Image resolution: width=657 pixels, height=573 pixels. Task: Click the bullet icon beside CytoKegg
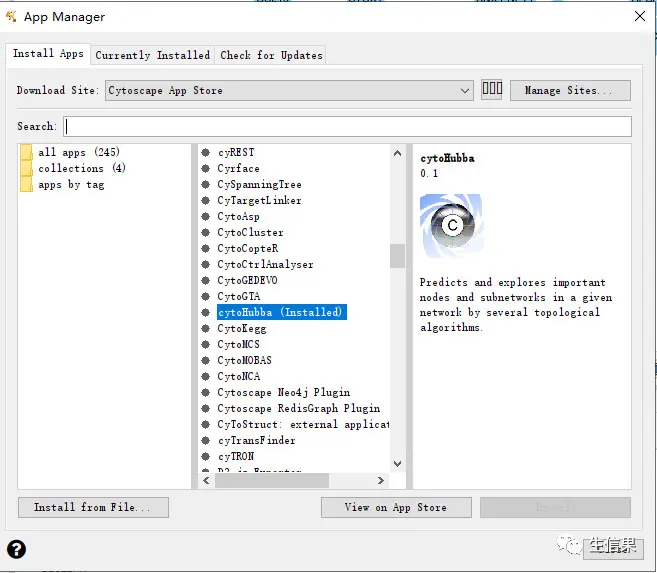click(205, 328)
